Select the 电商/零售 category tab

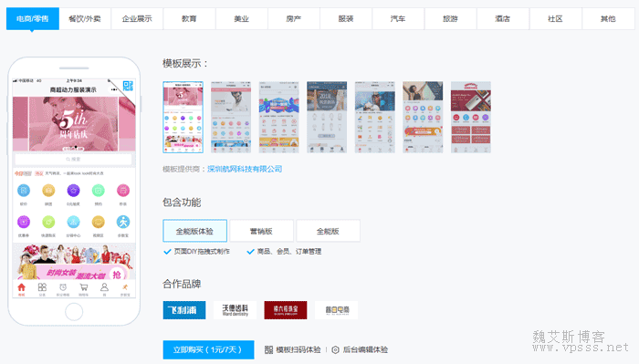pyautogui.click(x=33, y=19)
